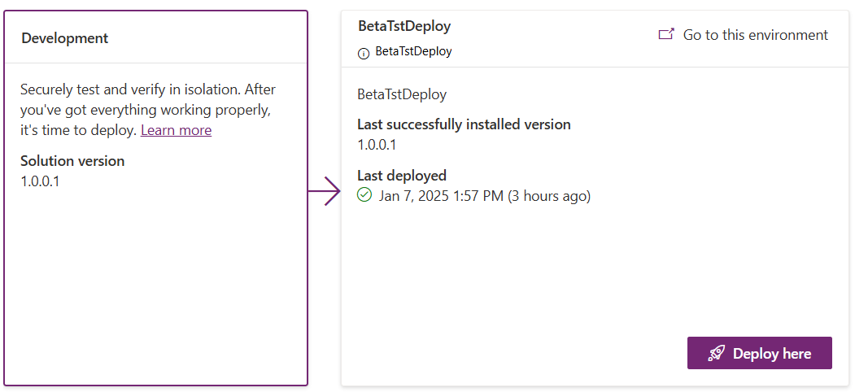The height and width of the screenshot is (392, 868).
Task: Click the BetaTstDeploy description text in card body
Action: coord(402,94)
